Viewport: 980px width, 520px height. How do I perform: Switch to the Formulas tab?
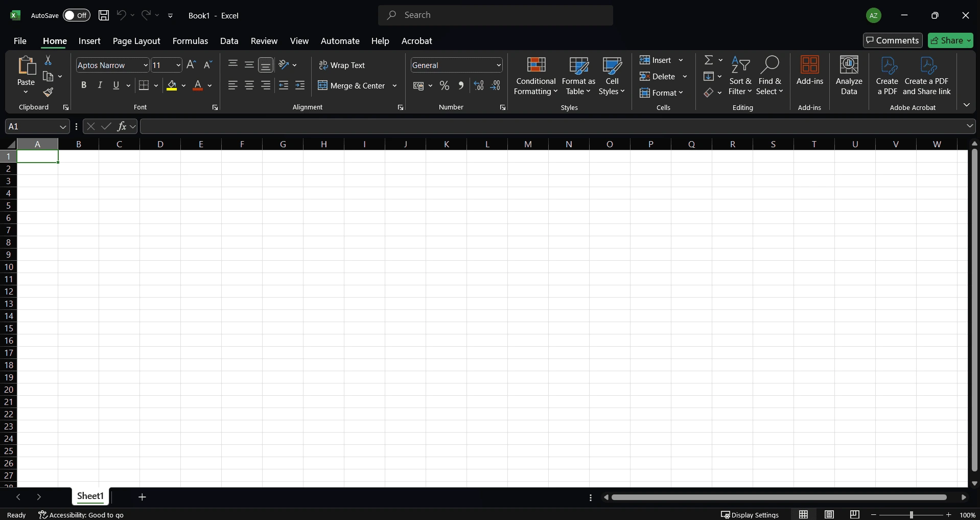tap(190, 41)
